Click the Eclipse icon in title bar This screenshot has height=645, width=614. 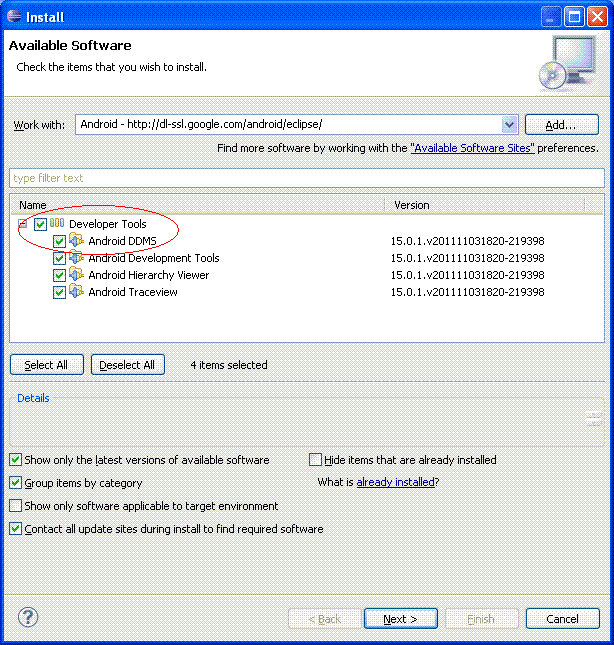pyautogui.click(x=14, y=16)
